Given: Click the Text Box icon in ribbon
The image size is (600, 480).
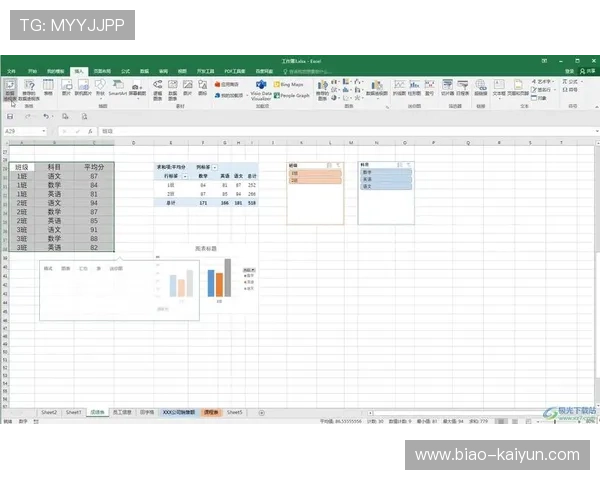Looking at the screenshot, I should 498,88.
